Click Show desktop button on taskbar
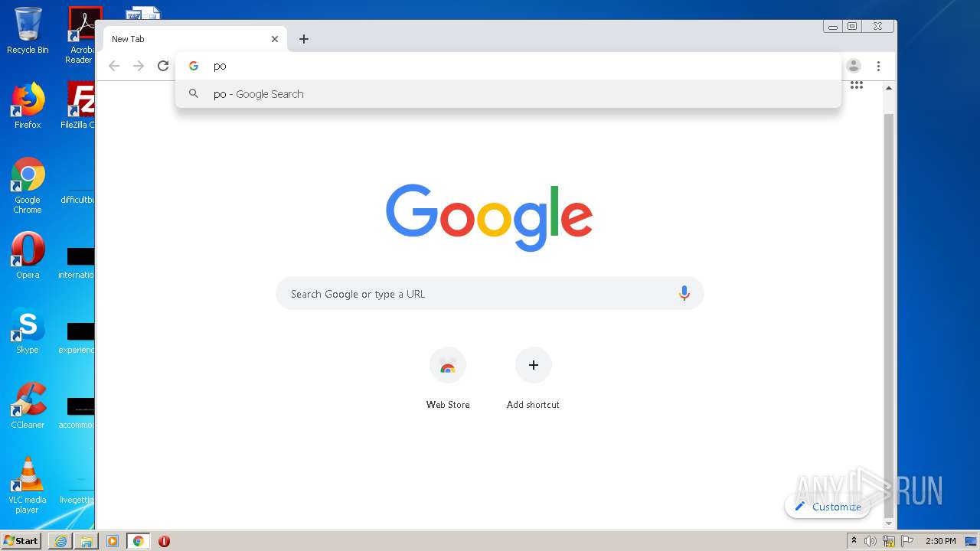 (x=972, y=541)
